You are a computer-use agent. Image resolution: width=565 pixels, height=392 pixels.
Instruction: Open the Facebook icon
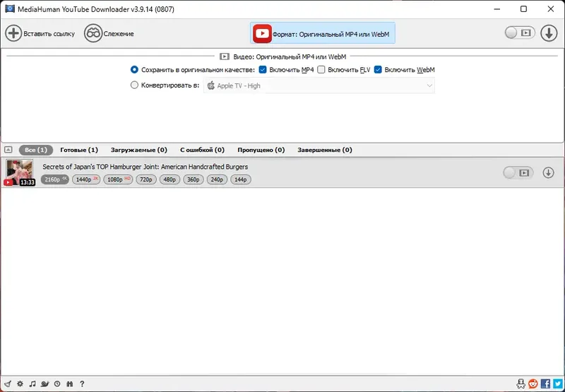pos(545,384)
